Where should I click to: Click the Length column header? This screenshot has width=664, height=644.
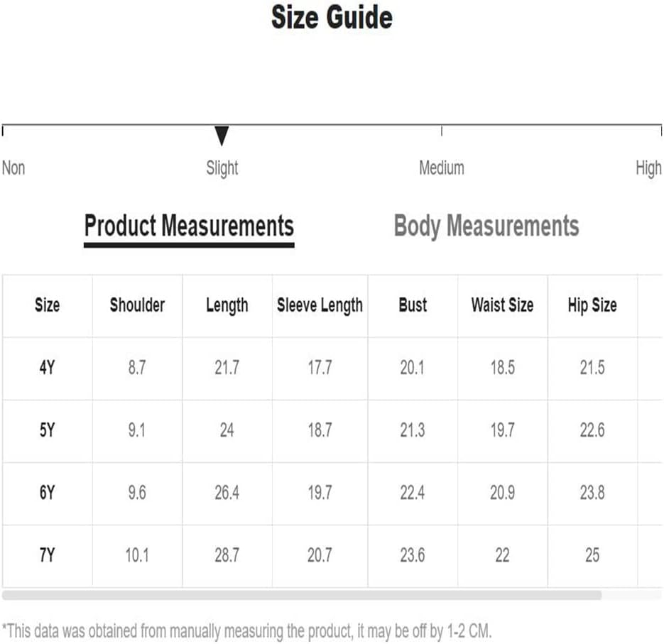[227, 306]
